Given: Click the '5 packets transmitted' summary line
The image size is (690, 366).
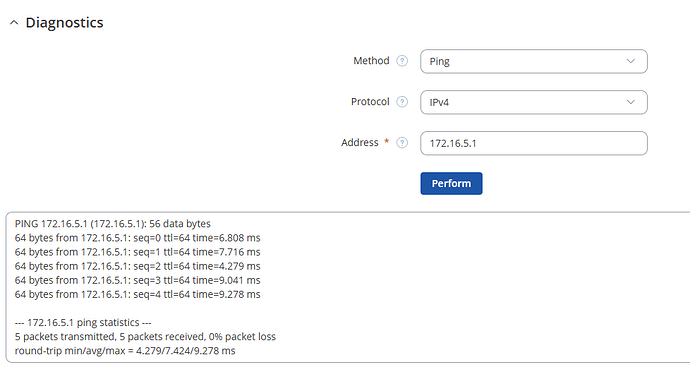Looking at the screenshot, I should click(145, 337).
